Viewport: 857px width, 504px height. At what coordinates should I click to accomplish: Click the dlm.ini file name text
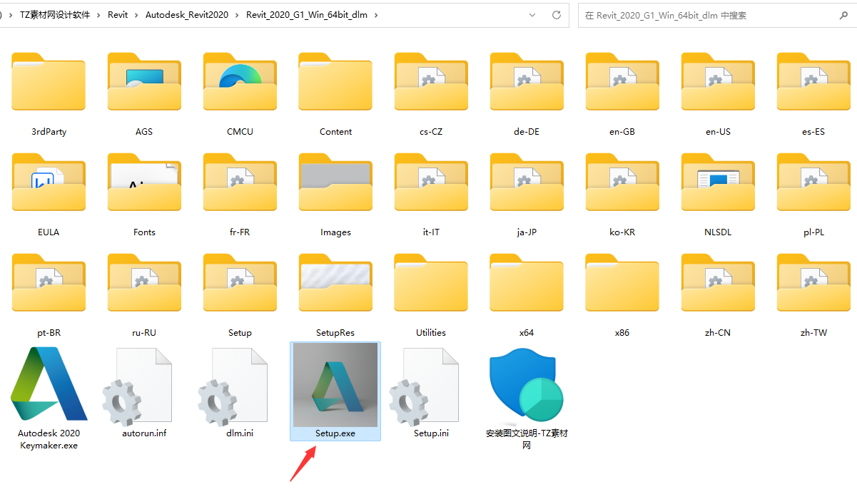pos(240,433)
